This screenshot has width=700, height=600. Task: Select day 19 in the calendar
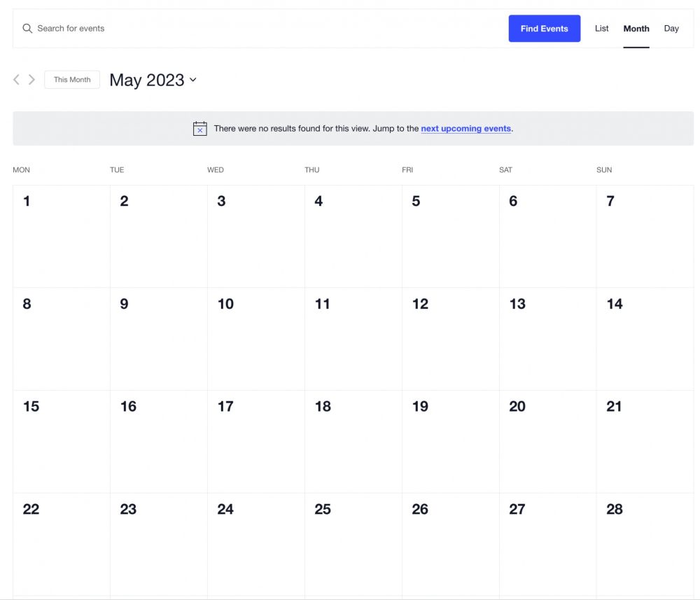[420, 407]
